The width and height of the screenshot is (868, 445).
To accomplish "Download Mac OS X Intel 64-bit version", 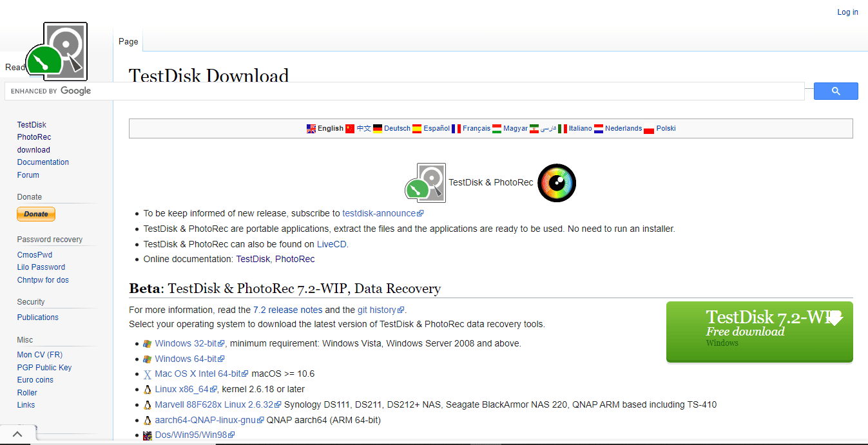I will coord(202,374).
